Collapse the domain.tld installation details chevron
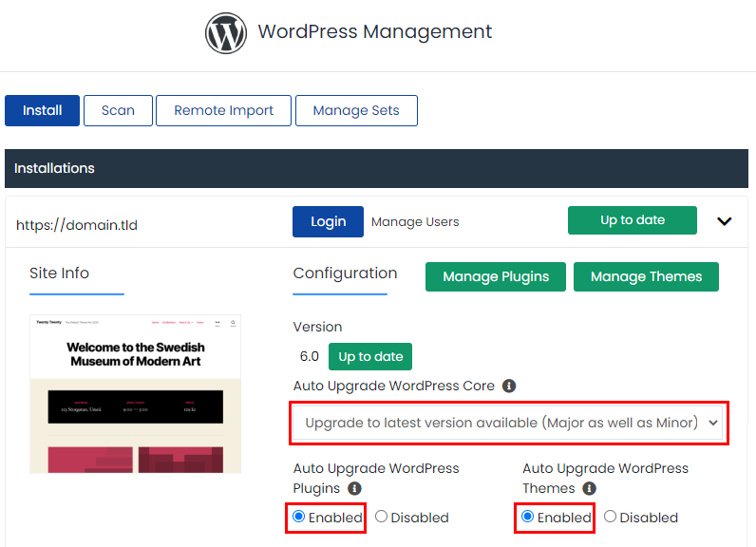Screen dimensions: 756x547 (x=724, y=221)
